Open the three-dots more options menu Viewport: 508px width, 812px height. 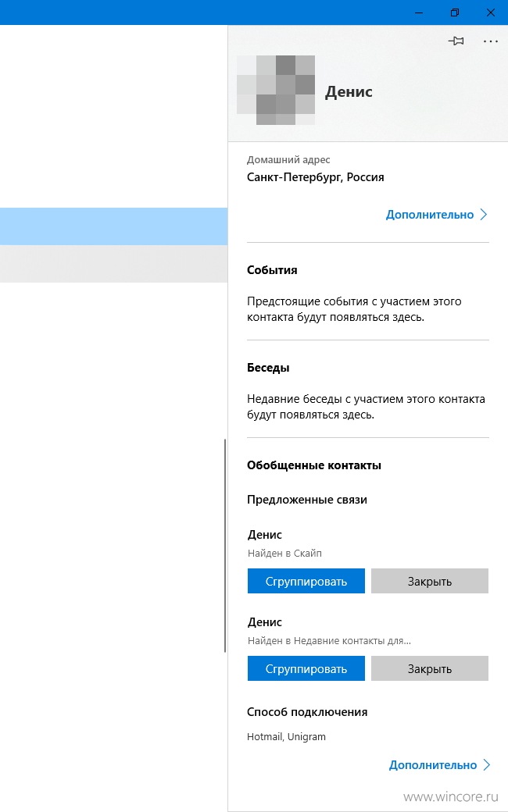coord(490,41)
